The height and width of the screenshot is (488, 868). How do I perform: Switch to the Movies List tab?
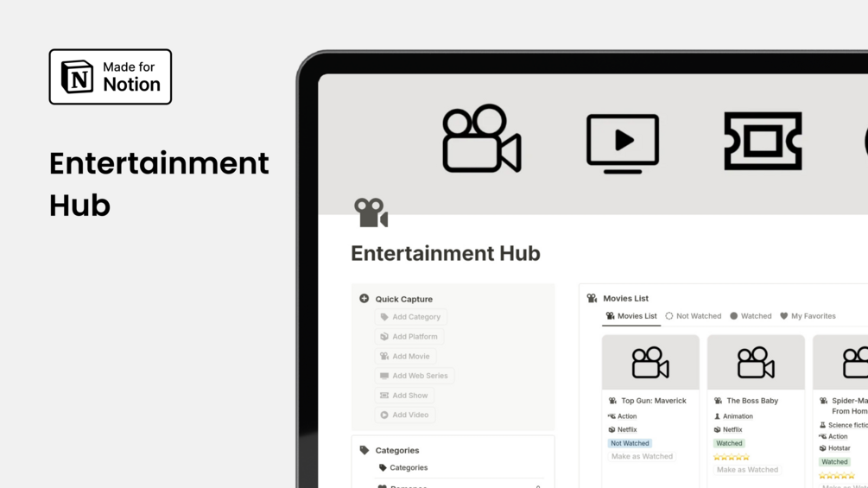coord(631,316)
